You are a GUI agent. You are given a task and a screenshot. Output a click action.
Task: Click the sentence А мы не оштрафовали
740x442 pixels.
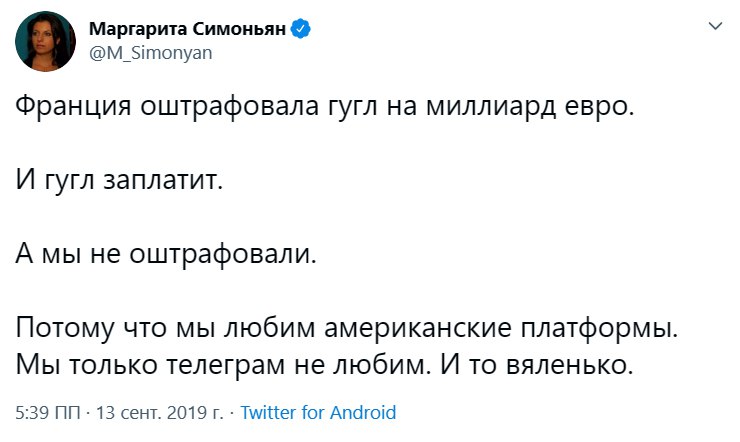(166, 254)
